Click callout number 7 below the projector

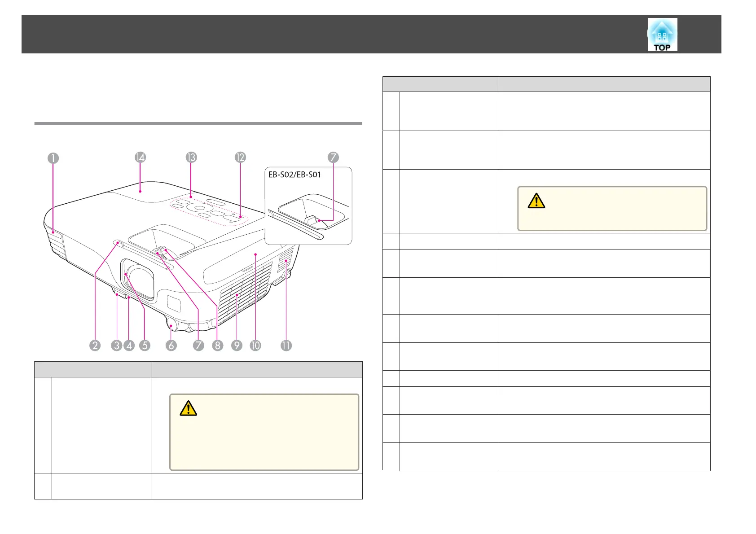(198, 345)
